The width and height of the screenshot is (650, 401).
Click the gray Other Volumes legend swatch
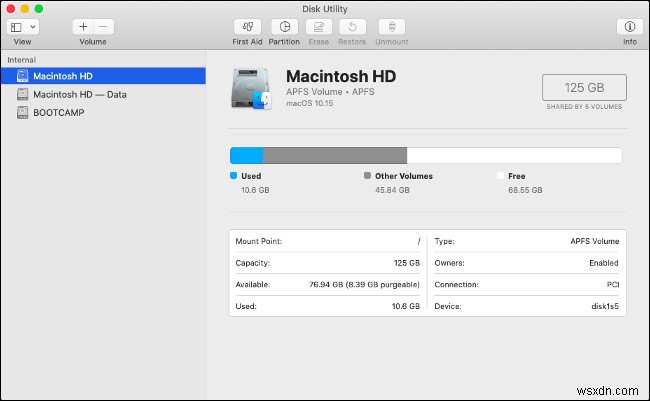point(367,175)
